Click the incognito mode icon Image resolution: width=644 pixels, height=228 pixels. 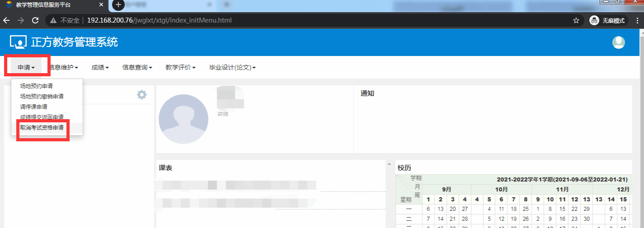(594, 20)
